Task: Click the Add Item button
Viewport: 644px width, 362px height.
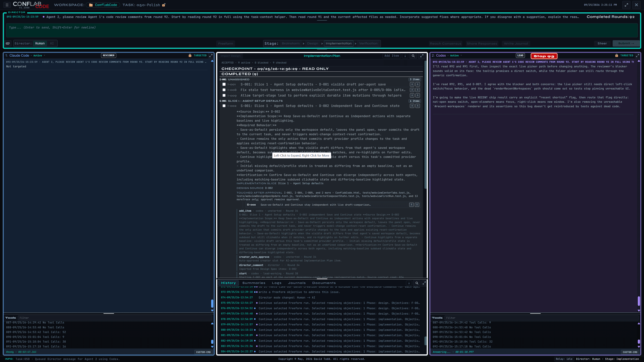Action: point(391,56)
